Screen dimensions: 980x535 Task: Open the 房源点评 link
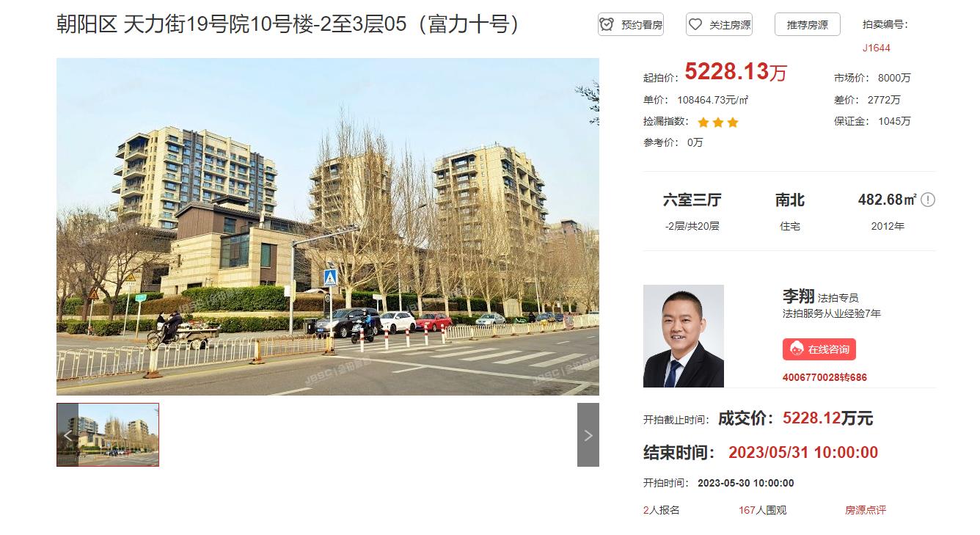click(866, 510)
